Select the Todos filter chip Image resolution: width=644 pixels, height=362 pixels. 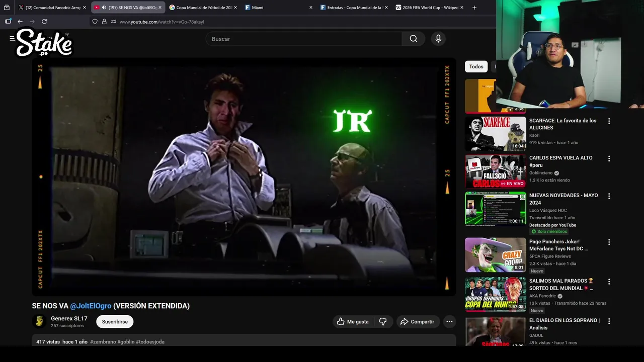[x=476, y=66]
